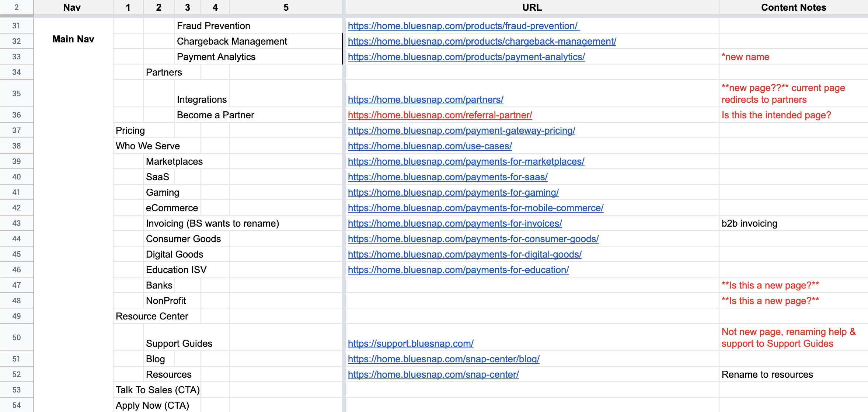This screenshot has height=412, width=868.
Task: Open the payments-for-mobile-commerce URL link
Action: pos(475,208)
